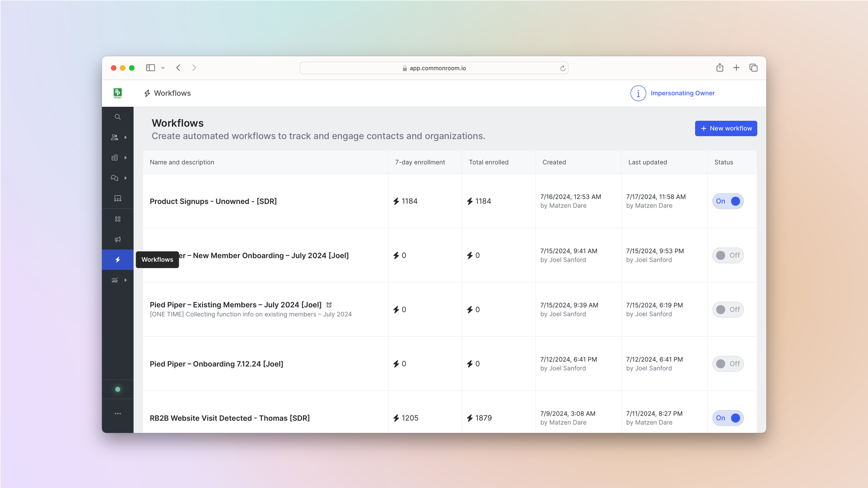This screenshot has height=488, width=868.
Task: Sort by the Last updated column header
Action: click(x=647, y=162)
